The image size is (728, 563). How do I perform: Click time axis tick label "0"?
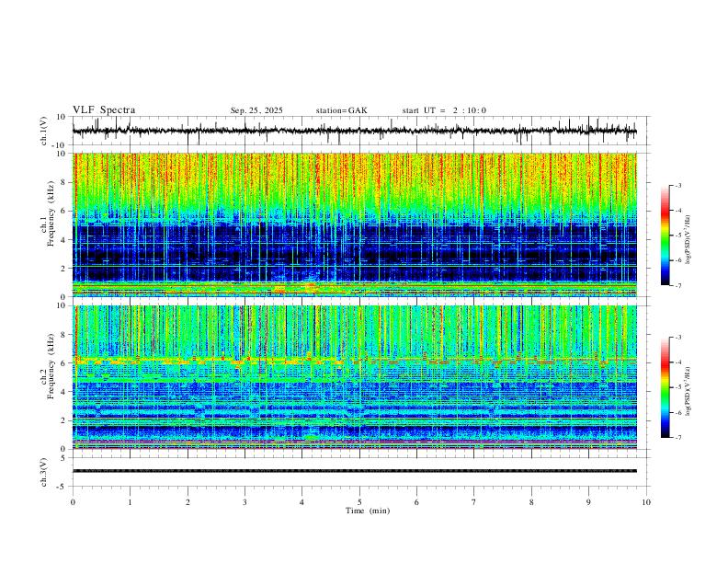coord(73,502)
